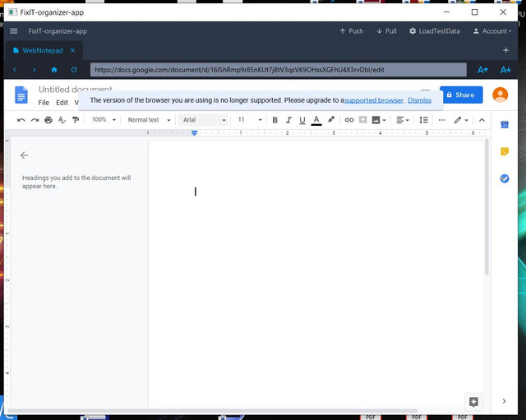
Task: Open the Google account avatar
Action: pos(501,95)
